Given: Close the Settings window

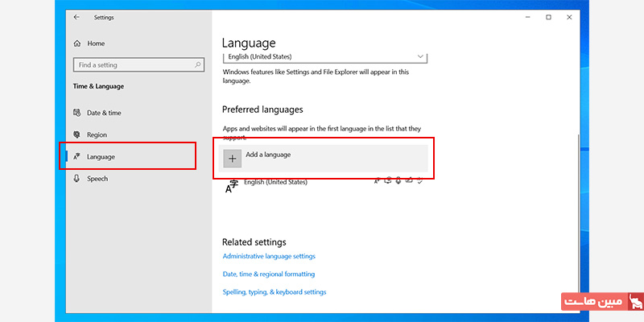Looking at the screenshot, I should (x=569, y=17).
